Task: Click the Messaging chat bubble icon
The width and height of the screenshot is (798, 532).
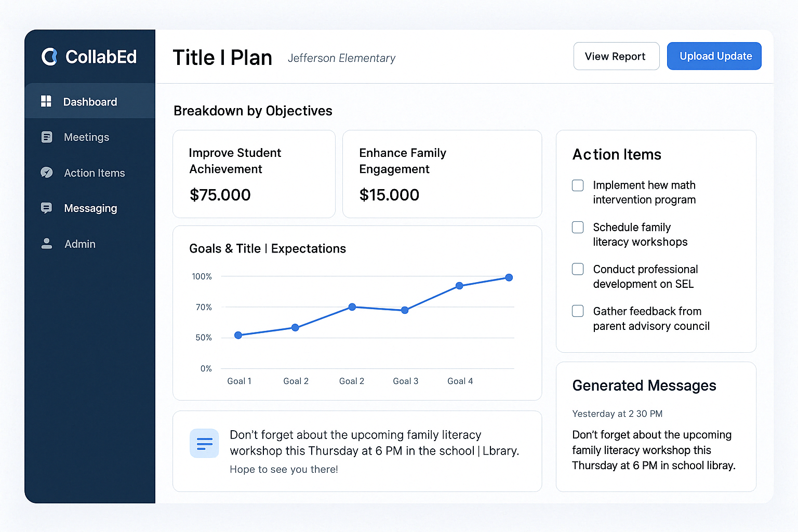Action: 46,208
